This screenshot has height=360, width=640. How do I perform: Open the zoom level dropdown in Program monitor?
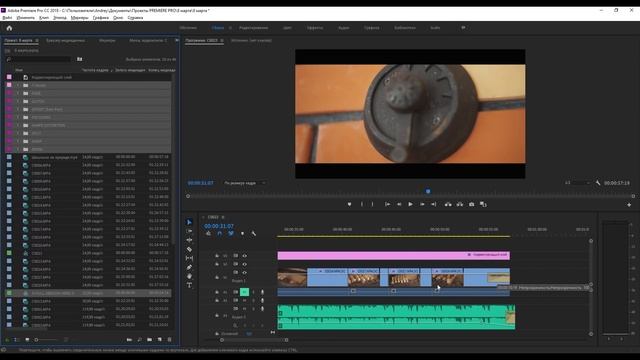click(x=244, y=183)
